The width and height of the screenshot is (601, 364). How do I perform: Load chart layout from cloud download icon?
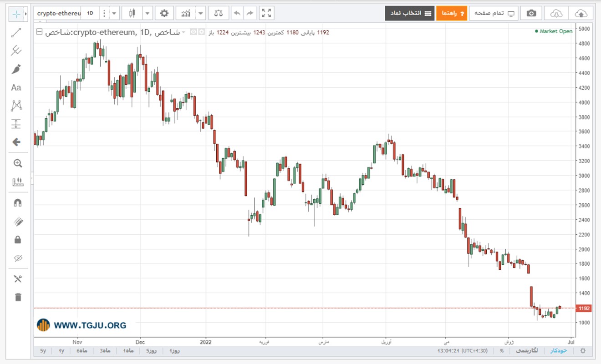point(556,13)
